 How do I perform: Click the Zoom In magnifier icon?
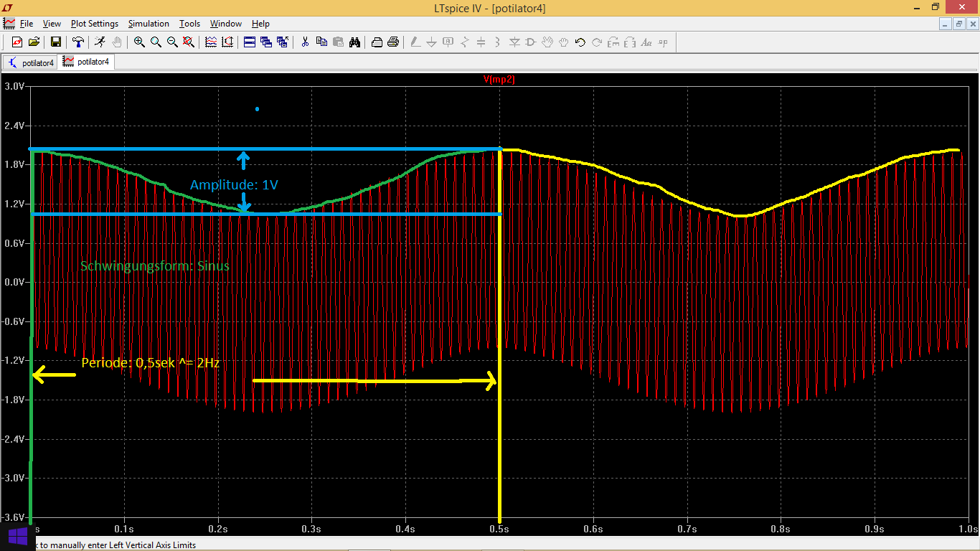tap(139, 42)
